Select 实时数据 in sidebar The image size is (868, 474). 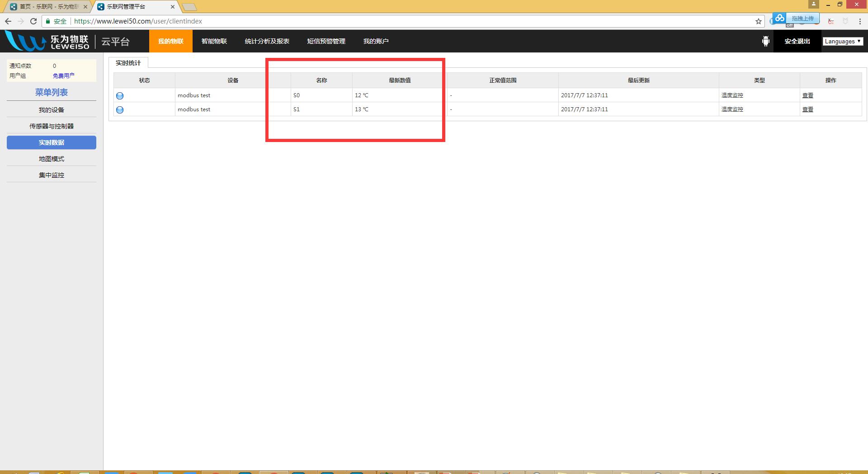[52, 142]
